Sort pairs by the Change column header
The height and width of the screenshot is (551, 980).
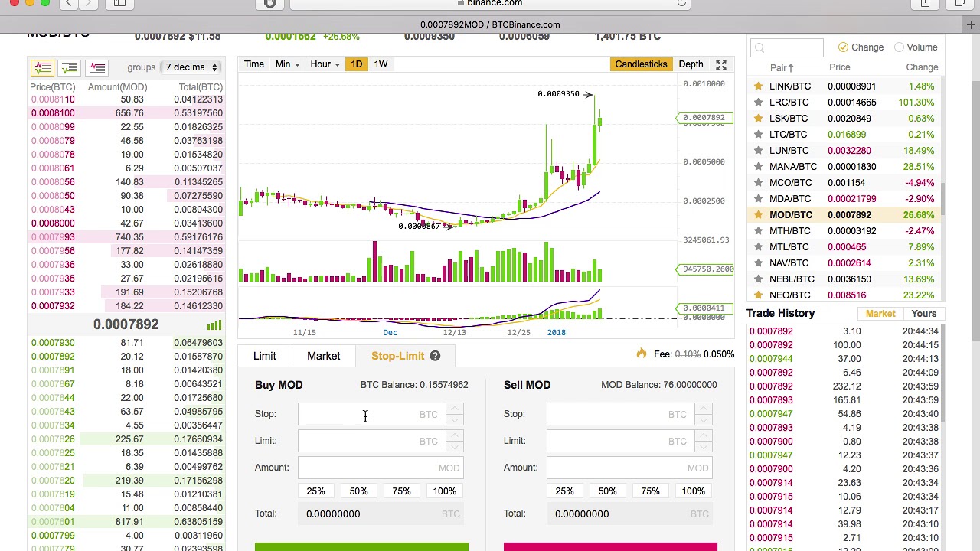[922, 67]
